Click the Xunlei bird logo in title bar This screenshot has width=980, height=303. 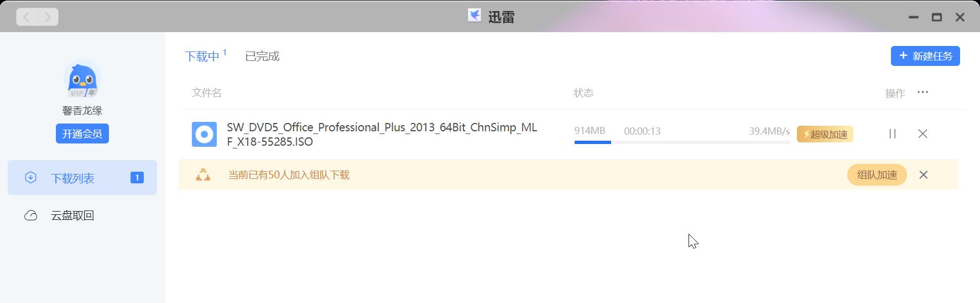(474, 16)
